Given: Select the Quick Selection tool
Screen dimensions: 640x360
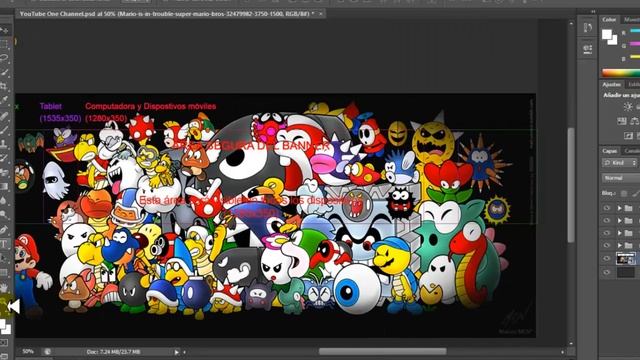Looking at the screenshot, I should [x=5, y=72].
